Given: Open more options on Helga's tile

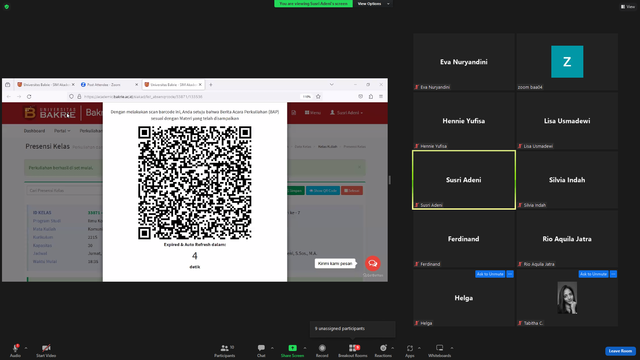Looking at the screenshot, I should tap(510, 274).
